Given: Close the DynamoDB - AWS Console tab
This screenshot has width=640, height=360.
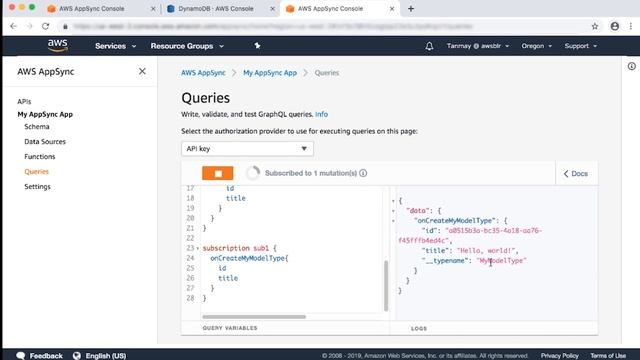Looking at the screenshot, I should point(273,9).
